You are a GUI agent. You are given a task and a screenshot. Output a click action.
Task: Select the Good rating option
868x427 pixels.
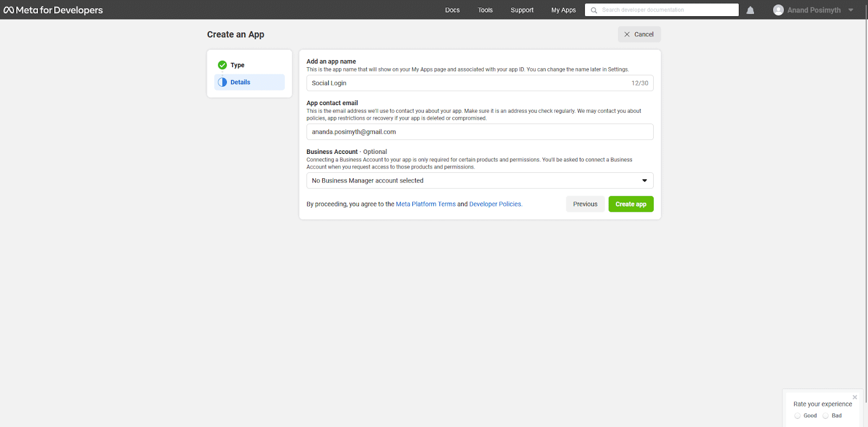[797, 416]
